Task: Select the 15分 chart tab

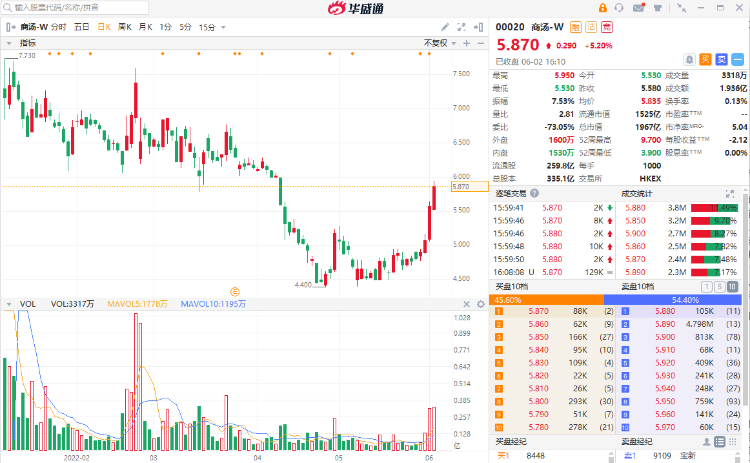Action: coord(207,27)
